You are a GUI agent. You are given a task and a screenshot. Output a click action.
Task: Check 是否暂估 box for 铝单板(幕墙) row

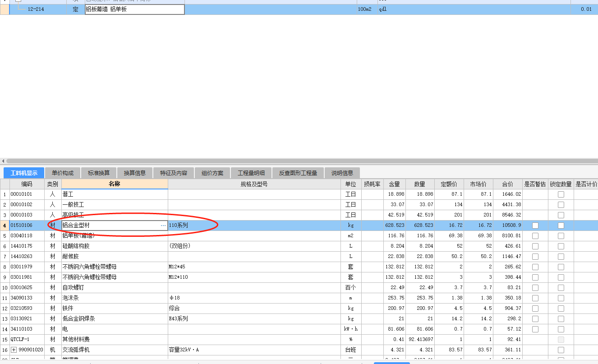pyautogui.click(x=535, y=236)
